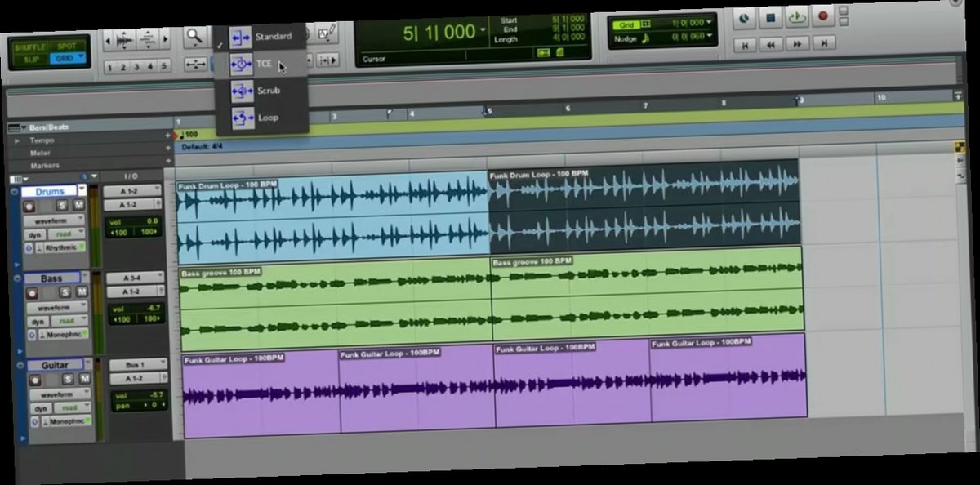Screen dimensions: 980x485
Task: Click the Tab to Transient icon
Action: (x=327, y=60)
